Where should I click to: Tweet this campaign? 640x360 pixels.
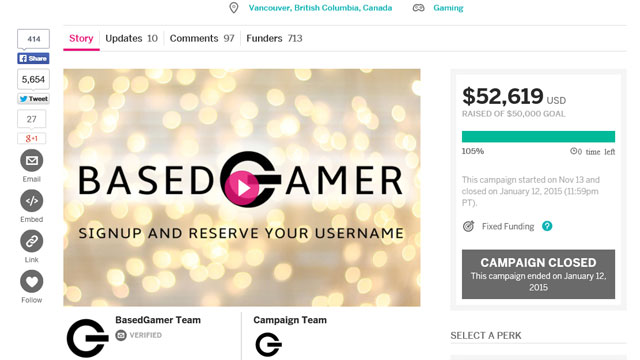33,99
